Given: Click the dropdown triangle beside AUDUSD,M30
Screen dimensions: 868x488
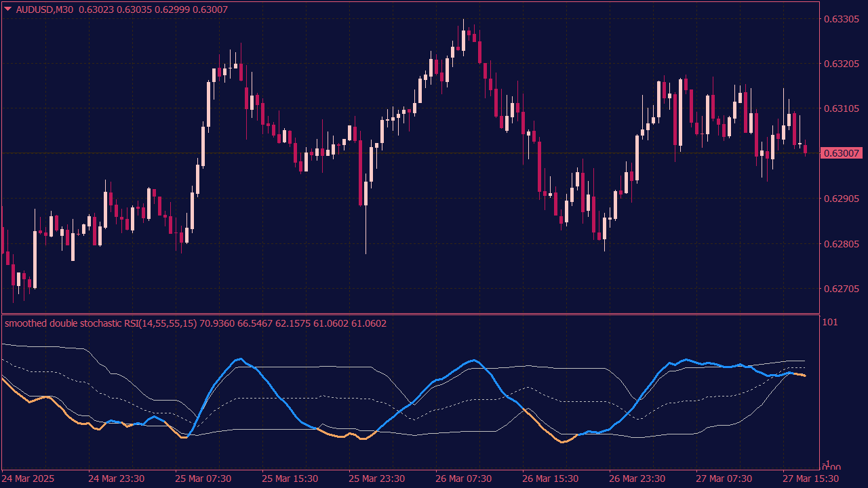Looking at the screenshot, I should point(7,9).
